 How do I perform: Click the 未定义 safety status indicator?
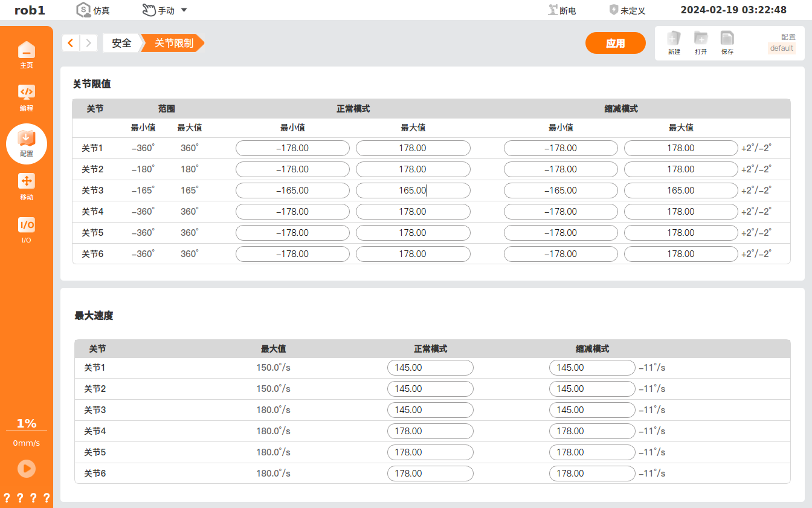(x=627, y=10)
